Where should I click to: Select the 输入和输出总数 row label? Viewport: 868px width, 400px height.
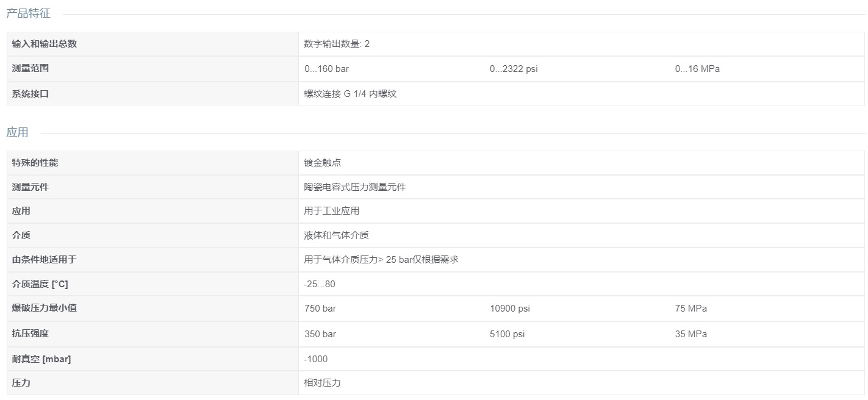pos(45,44)
